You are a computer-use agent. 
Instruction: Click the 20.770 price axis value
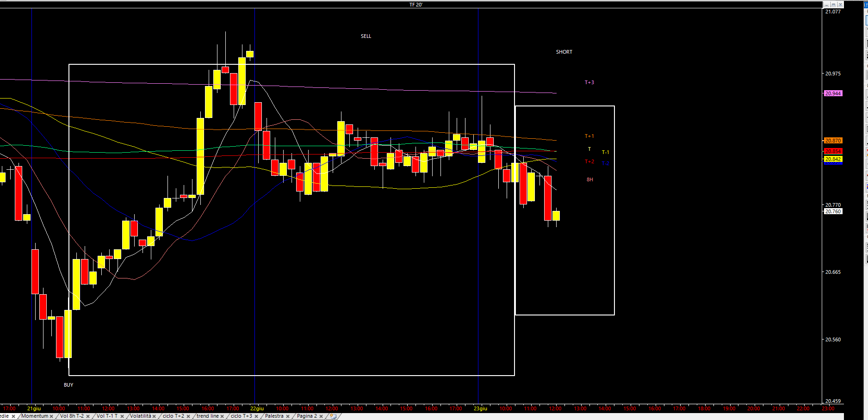coord(833,205)
